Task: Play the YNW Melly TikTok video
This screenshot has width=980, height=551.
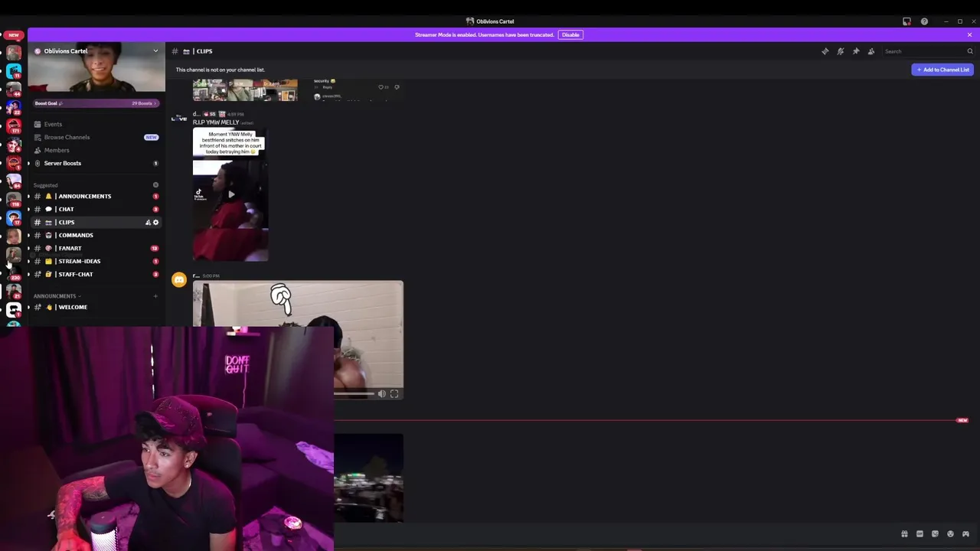Action: 230,194
